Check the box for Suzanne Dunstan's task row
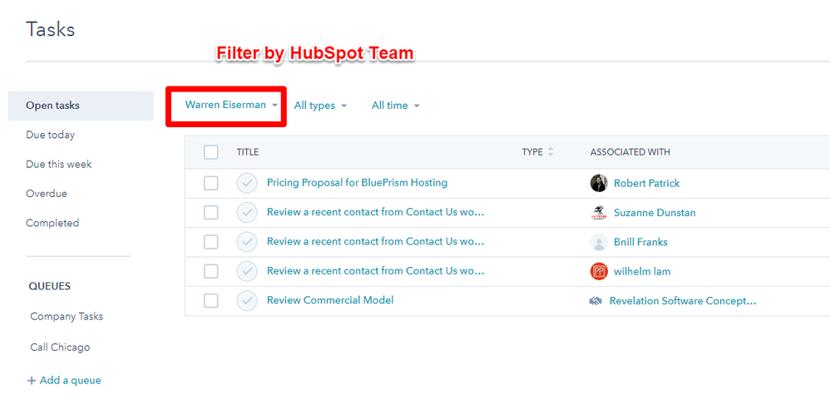 tap(211, 213)
